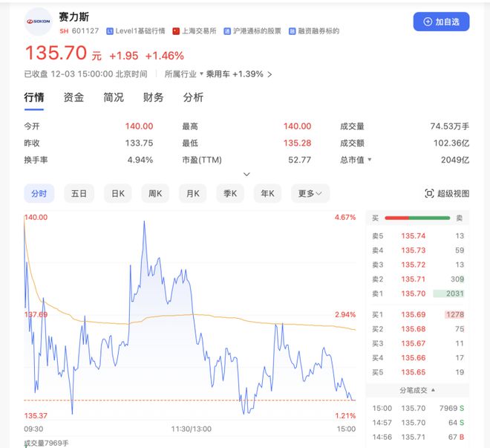Viewport: 490px width, 448px height.
Task: Open the 总市值 dropdown triangle
Action: [x=370, y=160]
